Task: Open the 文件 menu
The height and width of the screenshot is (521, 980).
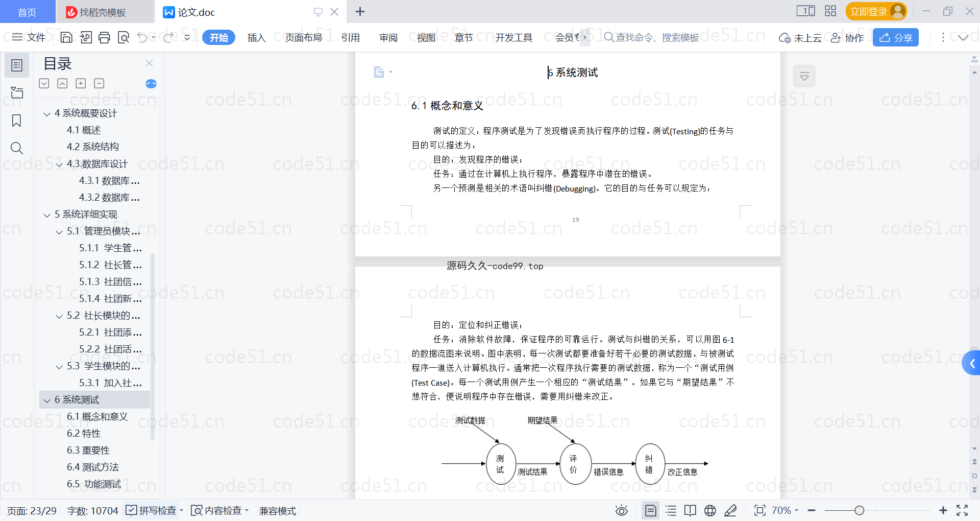Action: [29, 37]
